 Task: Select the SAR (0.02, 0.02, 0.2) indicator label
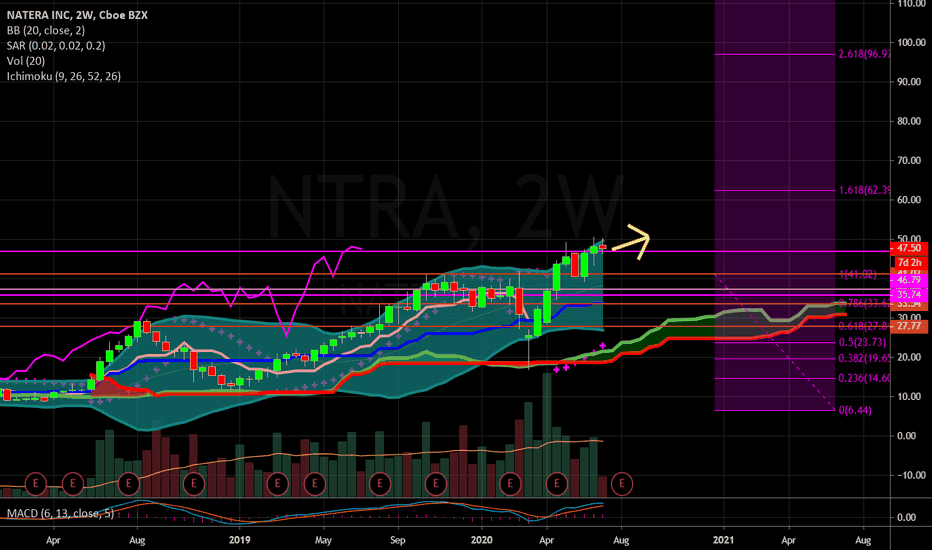pos(56,46)
